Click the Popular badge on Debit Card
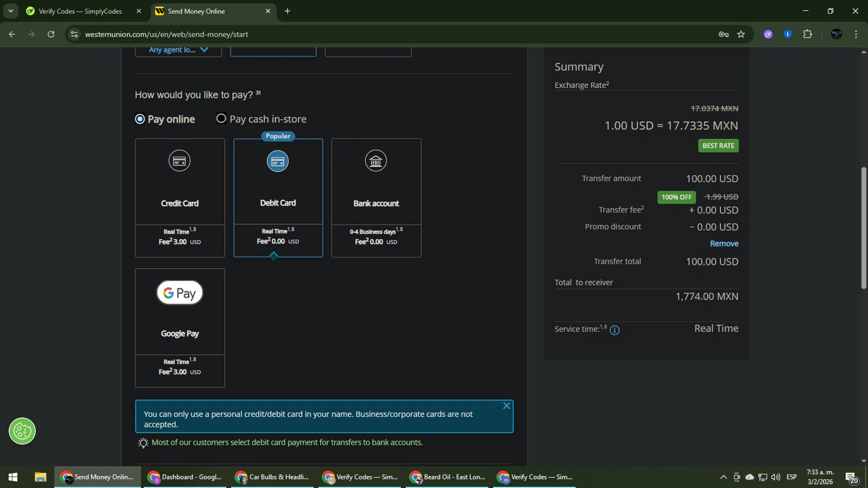 coord(278,136)
